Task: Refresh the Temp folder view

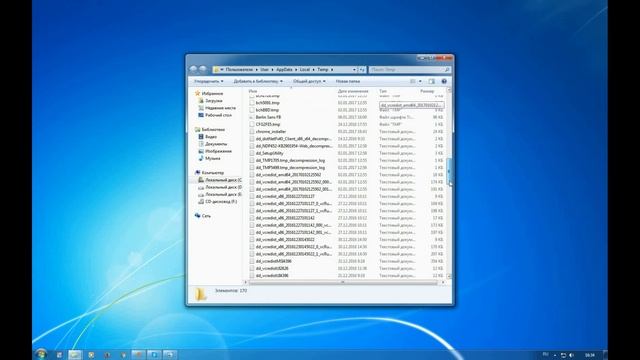Action: [362, 70]
